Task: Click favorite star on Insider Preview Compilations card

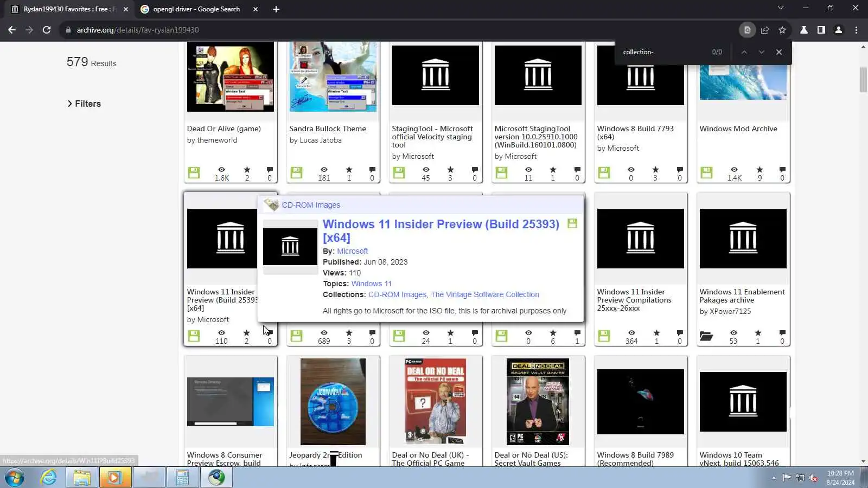Action: 656,333
